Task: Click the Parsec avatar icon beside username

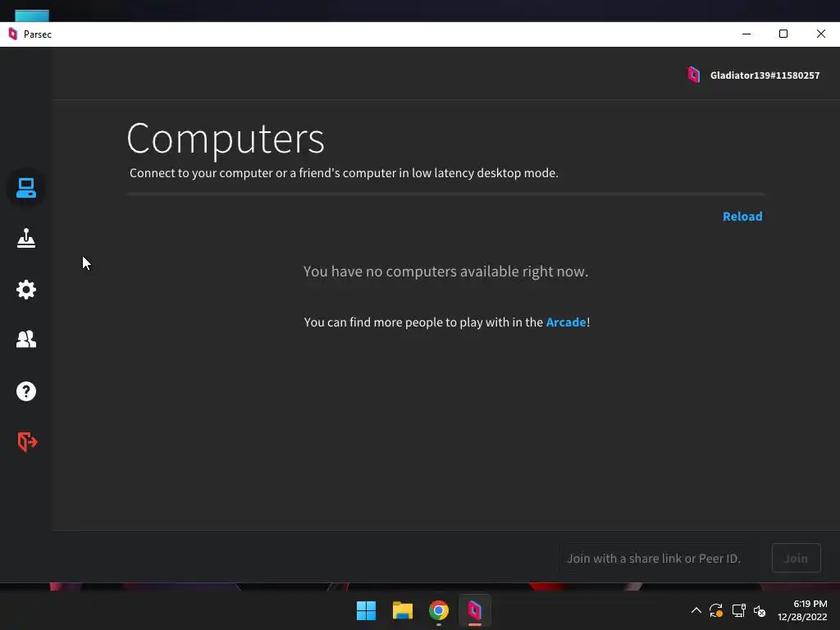Action: click(x=694, y=75)
